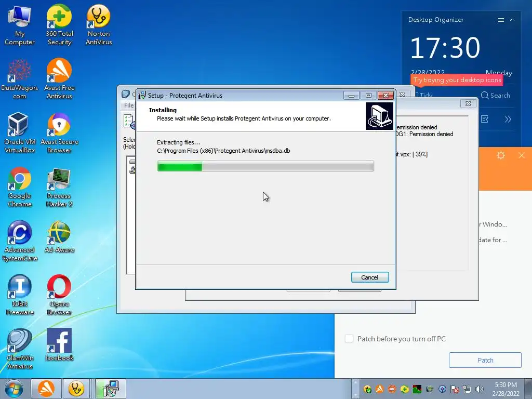Screen dimensions: 532x399
Task: Enable Patch before you turn off PC
Action: coord(349,339)
